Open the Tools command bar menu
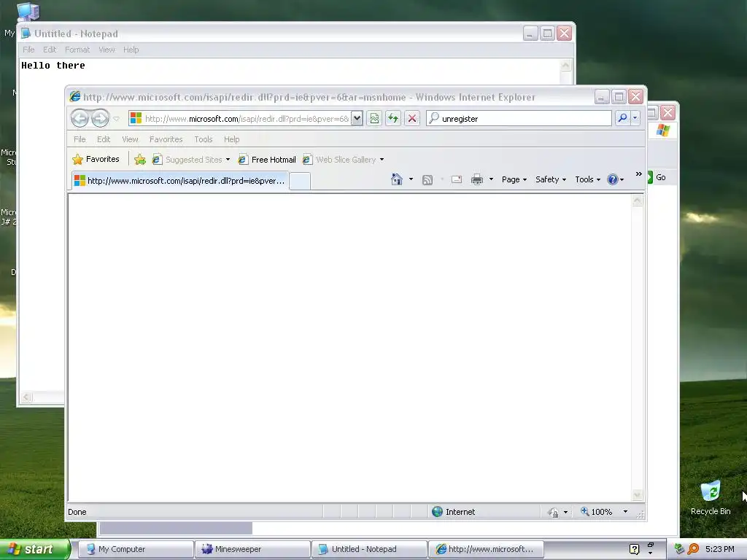 [587, 179]
